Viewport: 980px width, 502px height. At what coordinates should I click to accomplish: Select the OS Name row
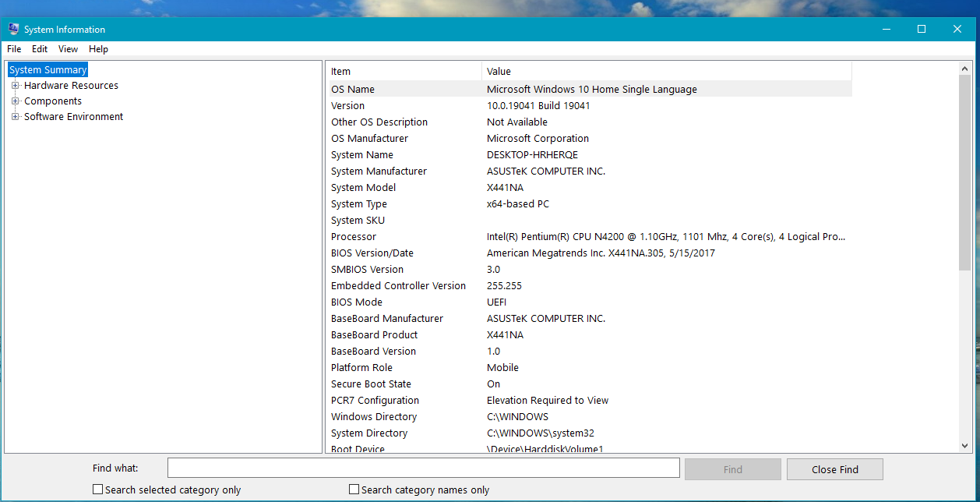click(590, 89)
